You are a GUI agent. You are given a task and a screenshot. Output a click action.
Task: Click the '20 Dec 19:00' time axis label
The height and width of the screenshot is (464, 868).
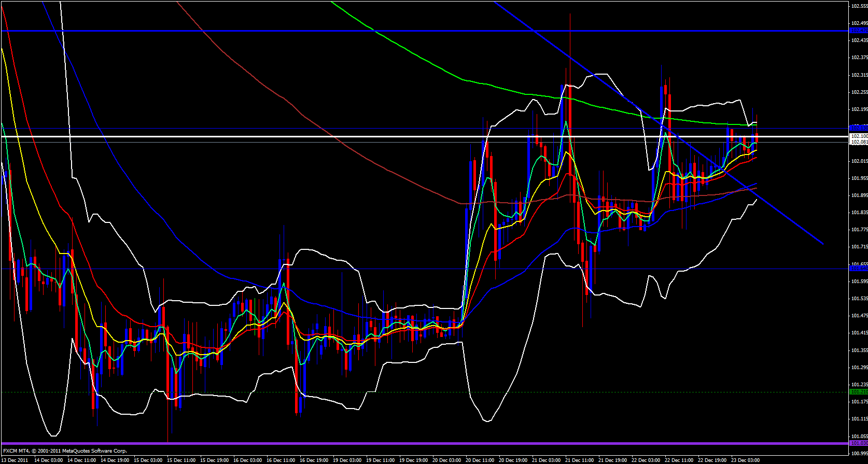point(513,460)
